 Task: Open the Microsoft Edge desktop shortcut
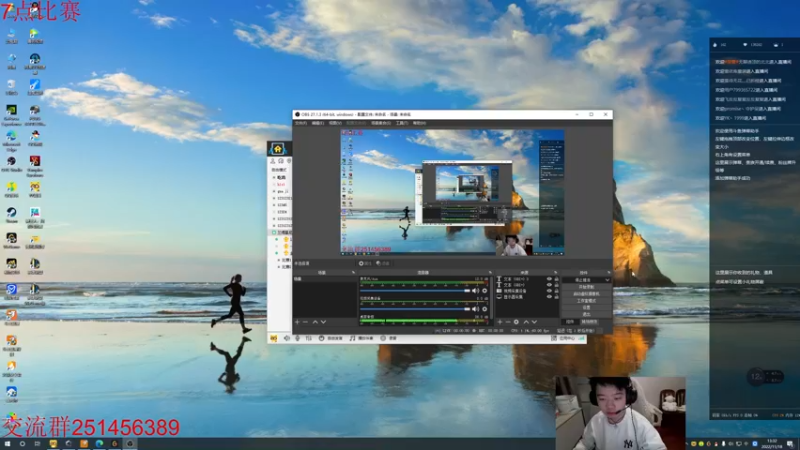[11, 141]
